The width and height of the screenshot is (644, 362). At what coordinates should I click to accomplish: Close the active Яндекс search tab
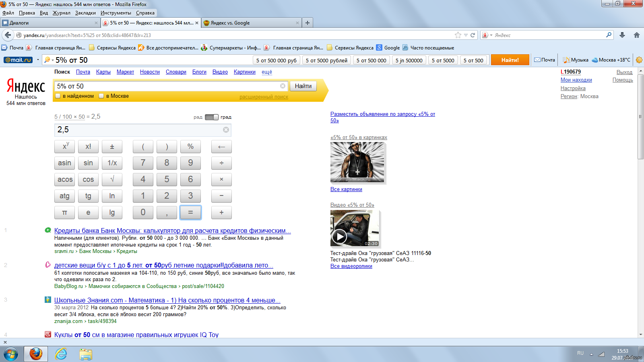[x=197, y=23]
